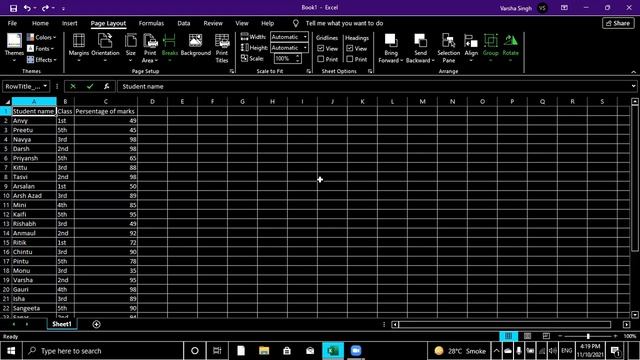Click the zoom out minus button
This screenshot has height=360, width=640.
tap(560, 336)
